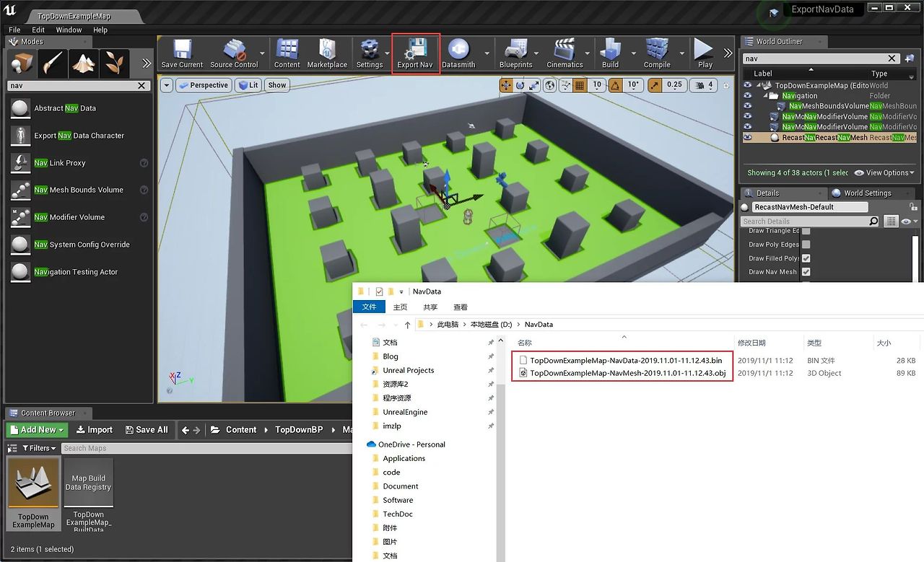Open Source Control from the toolbar

tap(234, 54)
